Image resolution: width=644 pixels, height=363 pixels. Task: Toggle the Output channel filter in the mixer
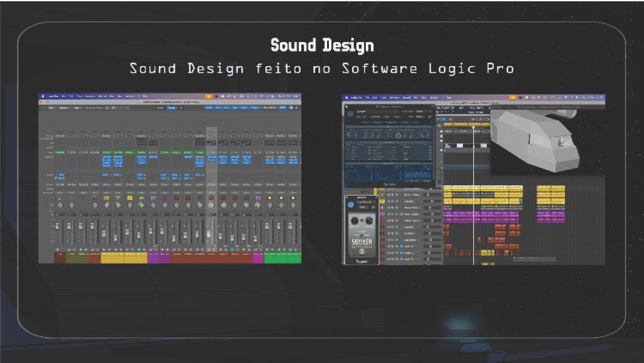point(255,108)
